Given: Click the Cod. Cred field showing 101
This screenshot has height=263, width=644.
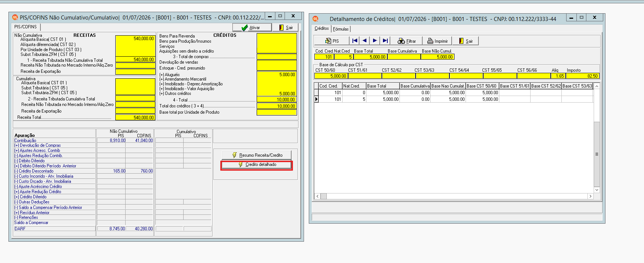Looking at the screenshot, I should tap(324, 57).
